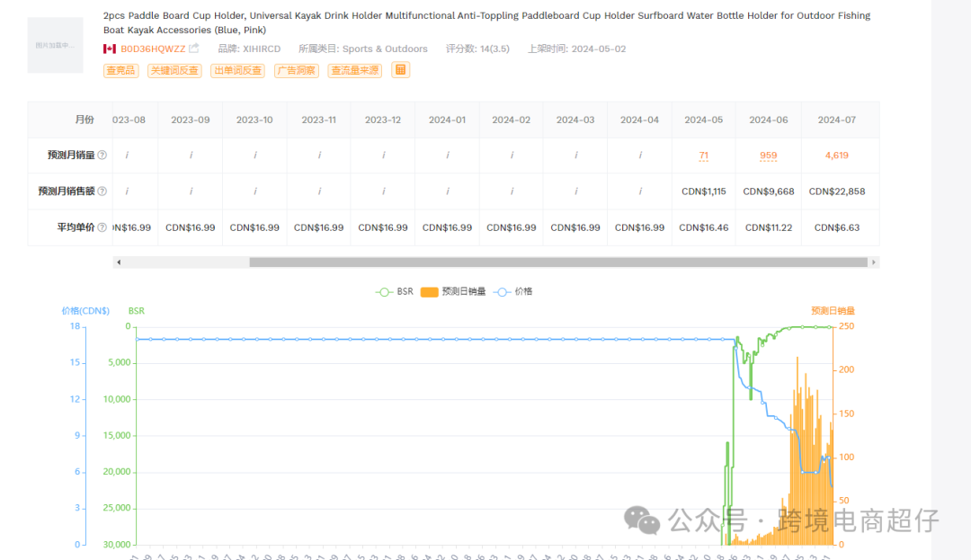Click the 2pcs Paddle Board Cup Holder title
The image size is (971, 560).
(486, 22)
